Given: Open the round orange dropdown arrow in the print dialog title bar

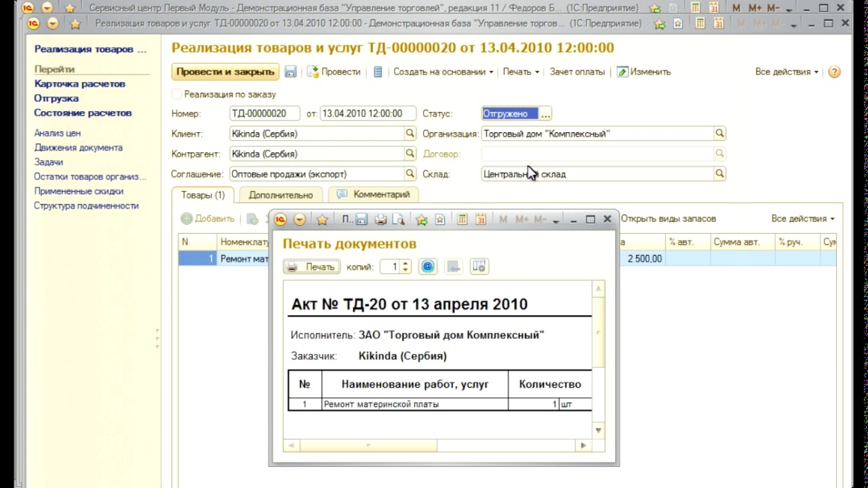Looking at the screenshot, I should [299, 220].
